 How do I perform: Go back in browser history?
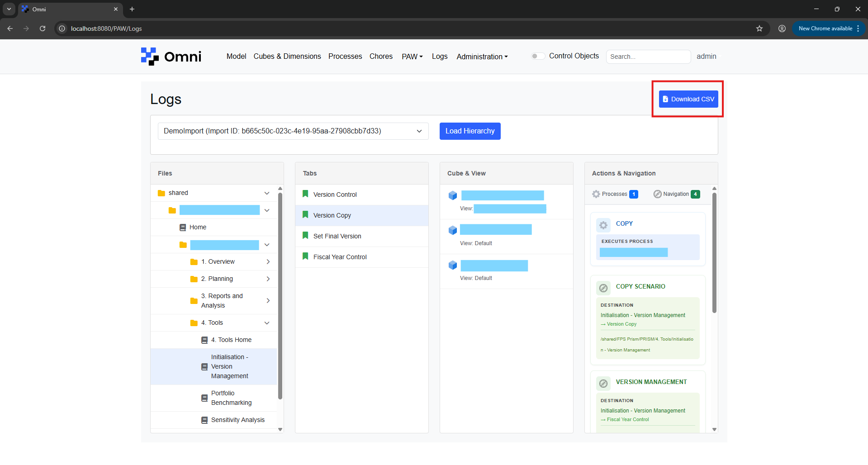click(x=10, y=28)
